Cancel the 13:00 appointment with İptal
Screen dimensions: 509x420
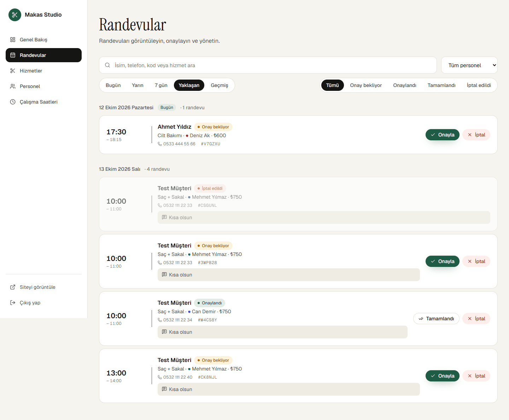point(476,376)
